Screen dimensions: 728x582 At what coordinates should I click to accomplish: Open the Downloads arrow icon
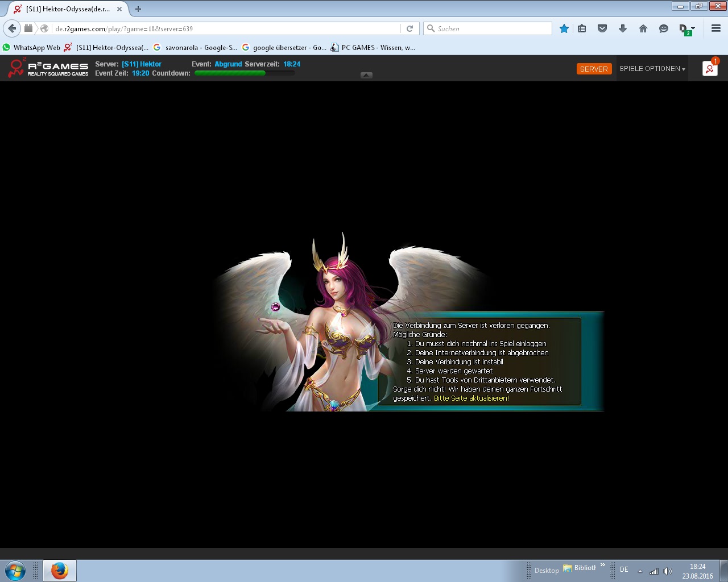coord(623,28)
